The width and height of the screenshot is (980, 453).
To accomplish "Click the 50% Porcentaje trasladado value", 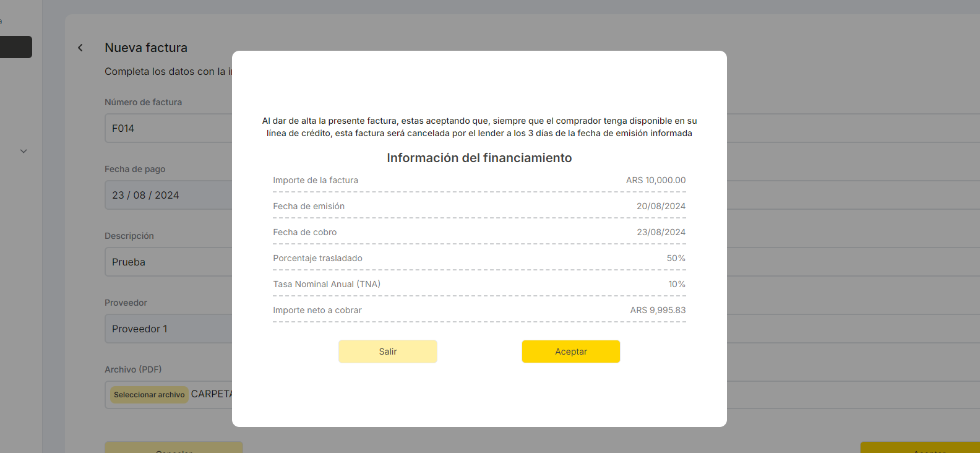I will point(676,258).
